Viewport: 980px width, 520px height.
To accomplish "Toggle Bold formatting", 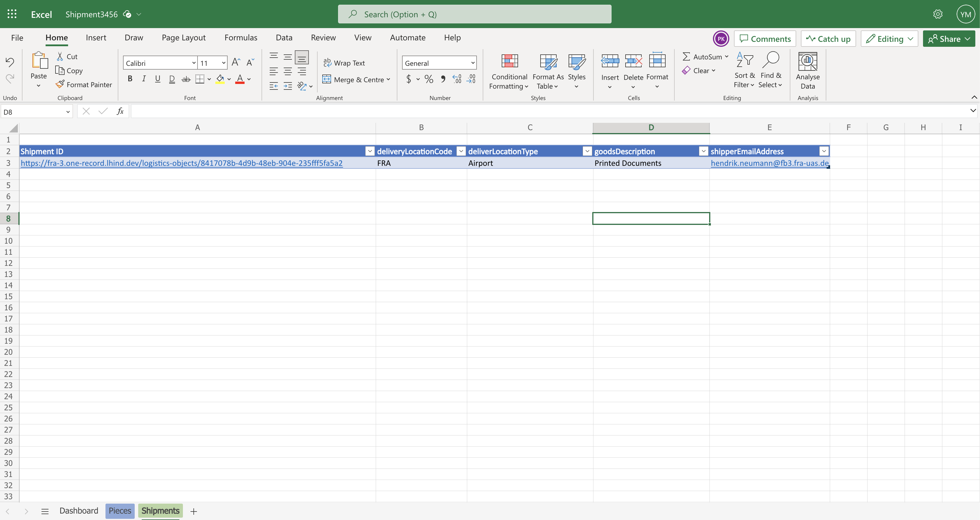I will (x=130, y=79).
